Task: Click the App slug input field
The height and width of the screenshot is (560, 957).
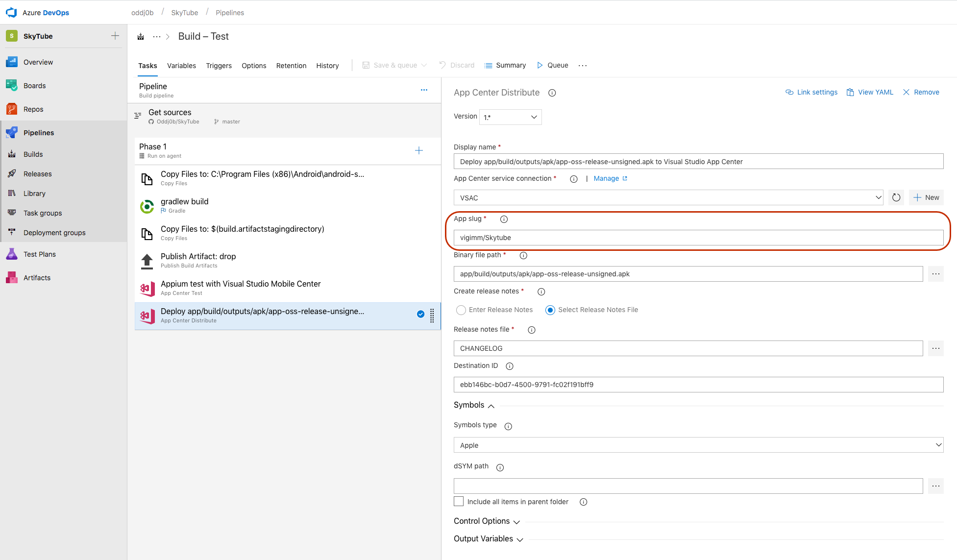Action: click(698, 237)
